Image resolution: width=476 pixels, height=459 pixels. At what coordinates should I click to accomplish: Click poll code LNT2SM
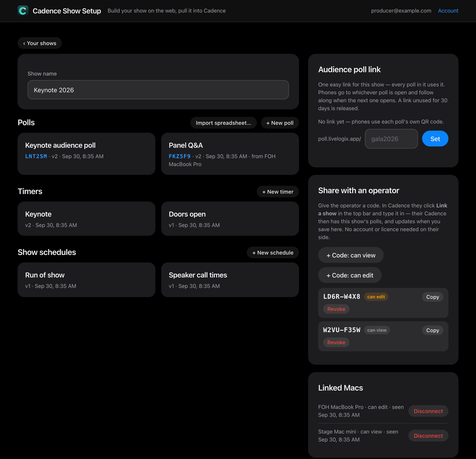[x=36, y=156]
